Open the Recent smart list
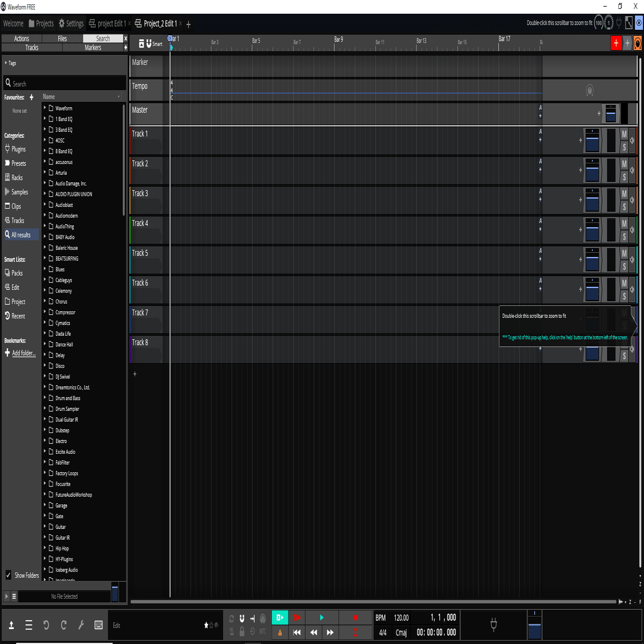This screenshot has height=644, width=644. (x=15, y=316)
